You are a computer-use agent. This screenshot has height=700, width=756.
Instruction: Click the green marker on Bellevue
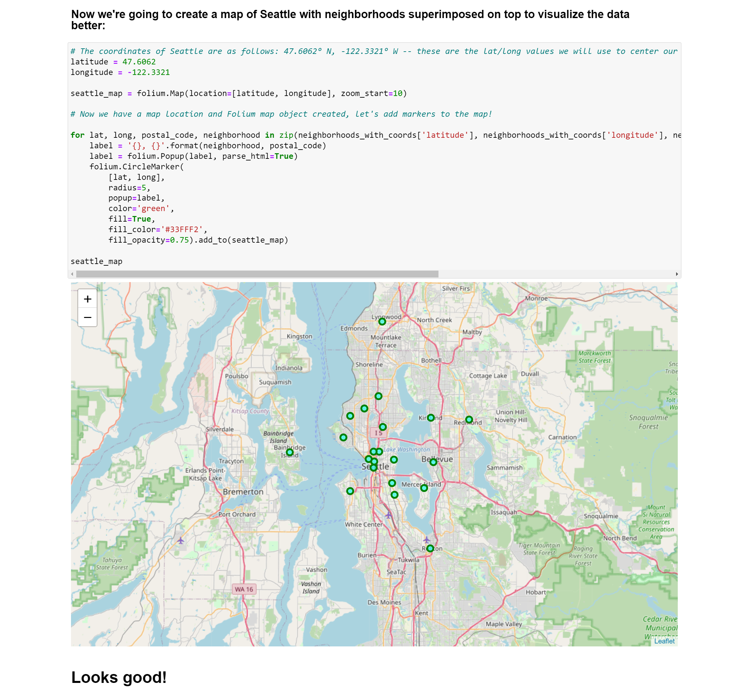click(433, 462)
